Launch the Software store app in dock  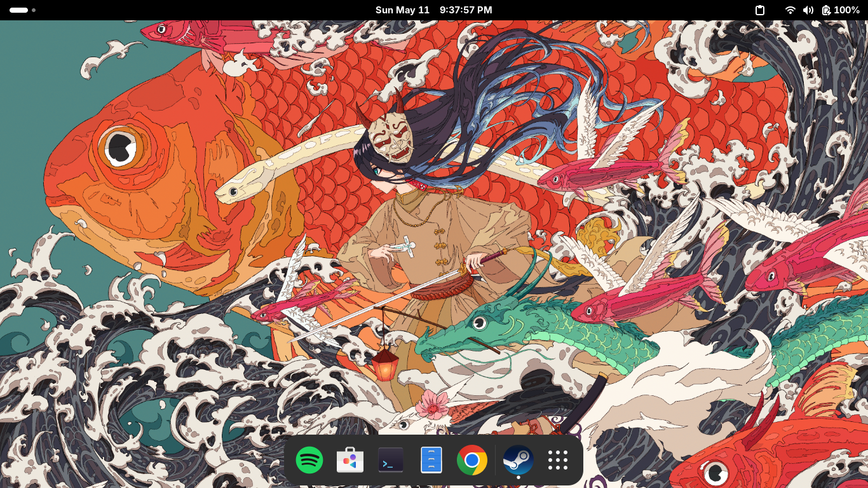pos(350,460)
